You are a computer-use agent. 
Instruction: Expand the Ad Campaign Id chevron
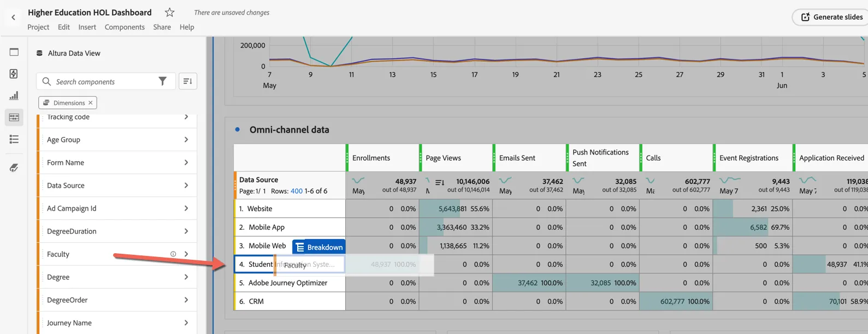pyautogui.click(x=186, y=208)
